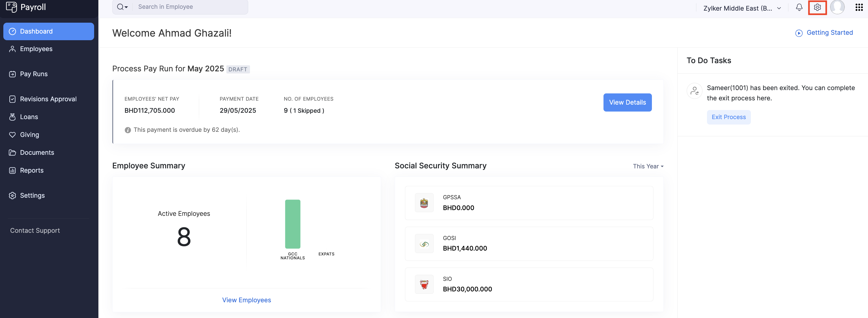Click the overdue payment info icon
Viewport: 868px width, 318px height.
click(x=128, y=130)
